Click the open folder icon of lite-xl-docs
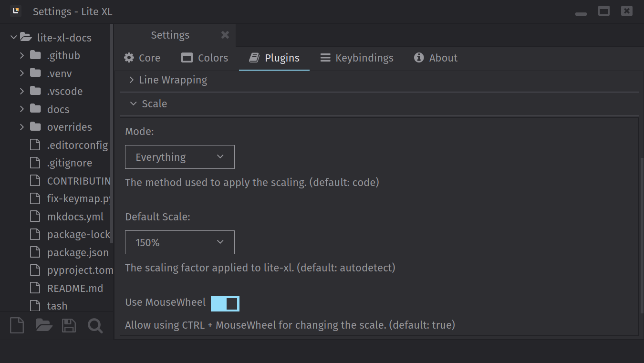The height and width of the screenshot is (363, 644). coord(26,37)
